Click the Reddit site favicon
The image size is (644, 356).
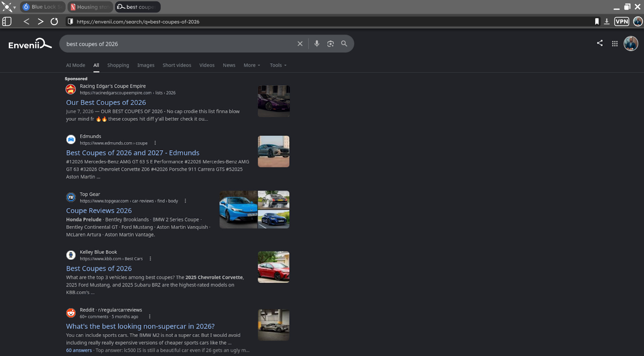(x=71, y=313)
